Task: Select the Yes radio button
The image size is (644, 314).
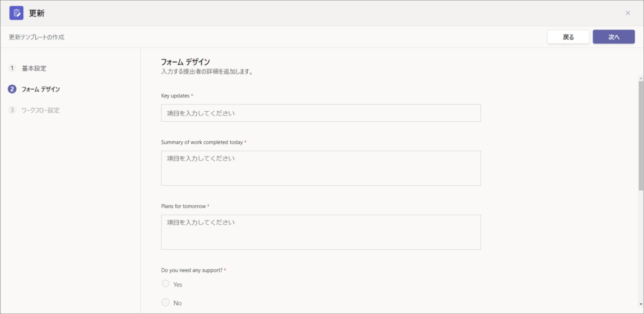Action: point(165,284)
